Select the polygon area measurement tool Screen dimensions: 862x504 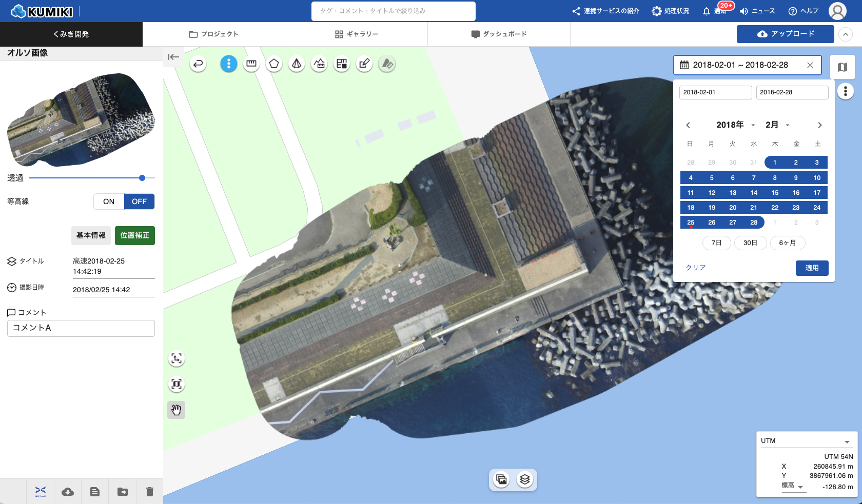(274, 64)
